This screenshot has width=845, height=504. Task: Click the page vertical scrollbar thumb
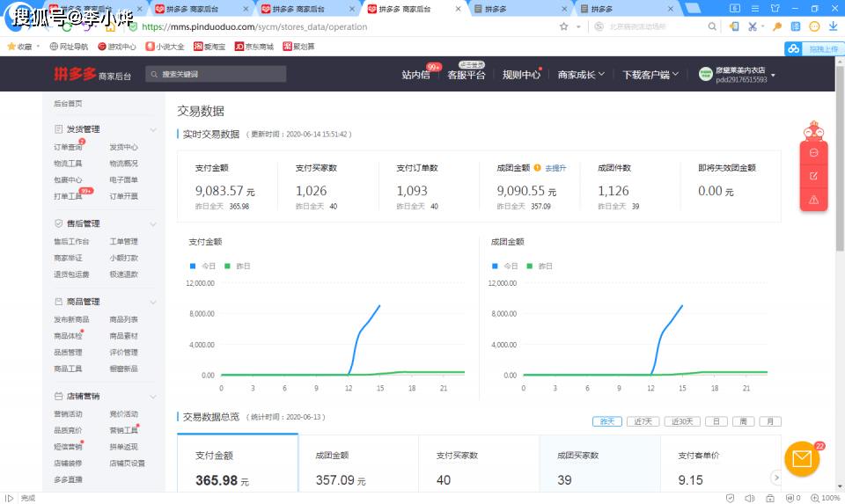click(840, 157)
